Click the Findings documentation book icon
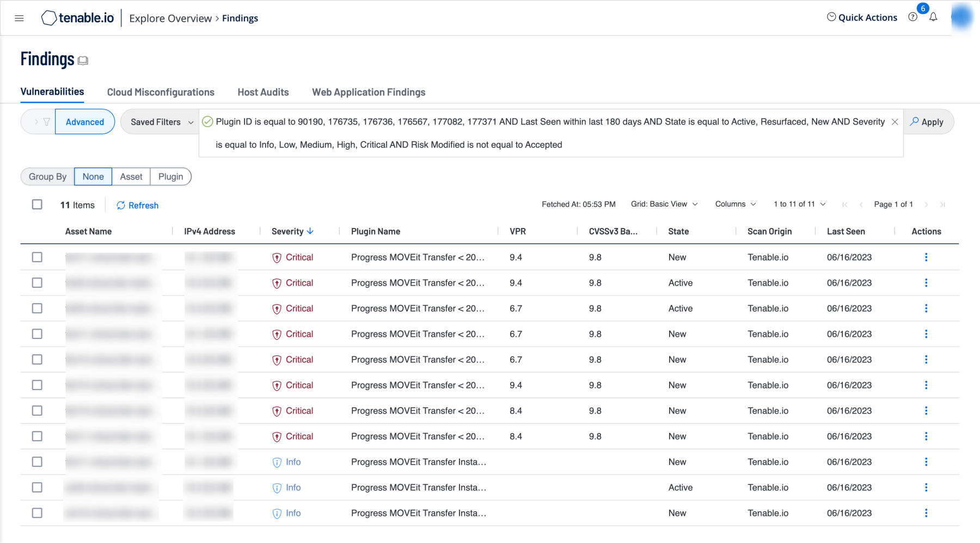The image size is (980, 543). [83, 60]
